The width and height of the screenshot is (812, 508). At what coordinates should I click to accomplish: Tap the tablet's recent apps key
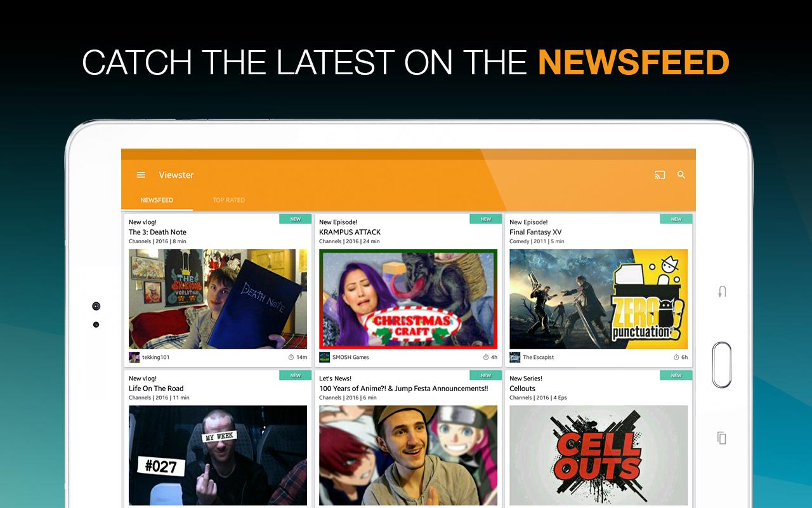[721, 438]
